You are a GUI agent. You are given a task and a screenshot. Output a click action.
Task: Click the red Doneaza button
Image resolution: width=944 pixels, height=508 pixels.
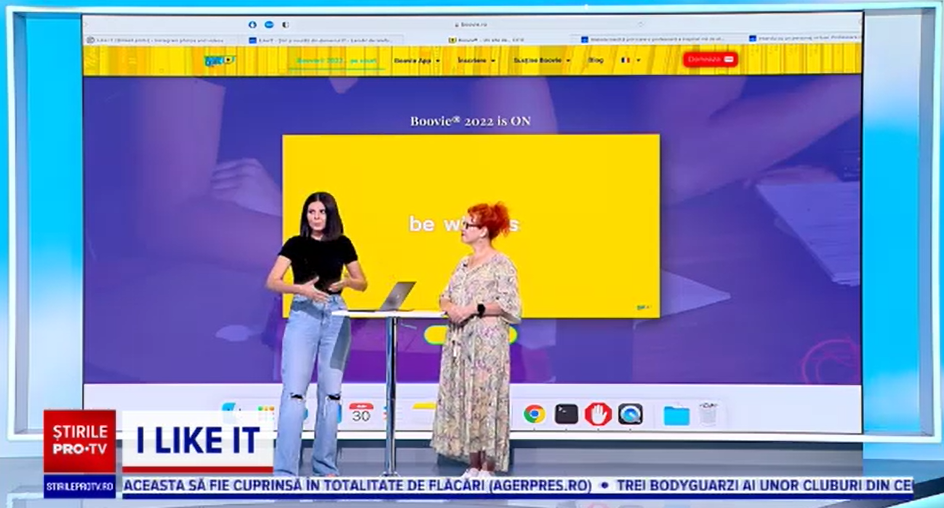point(710,60)
